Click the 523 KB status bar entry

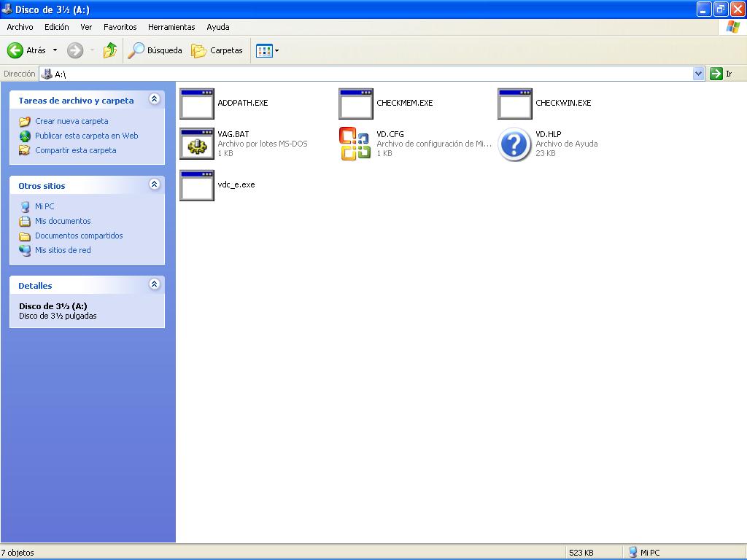(581, 553)
